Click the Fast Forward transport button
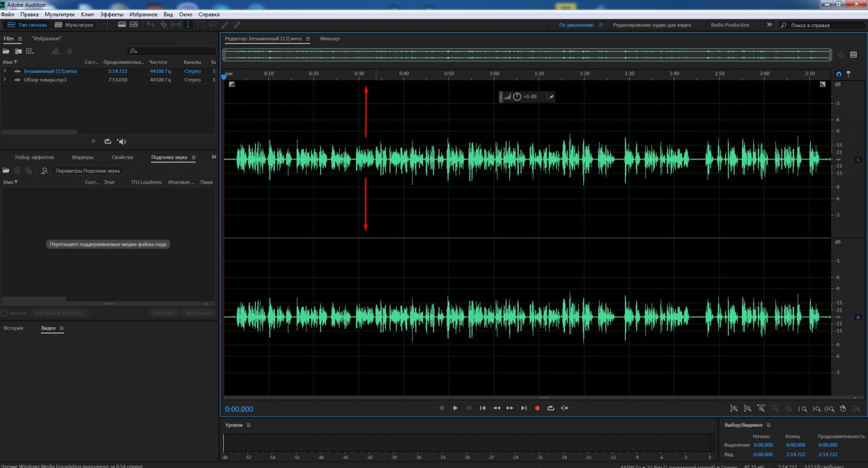Viewport: 868px width, 468px height. [x=510, y=408]
